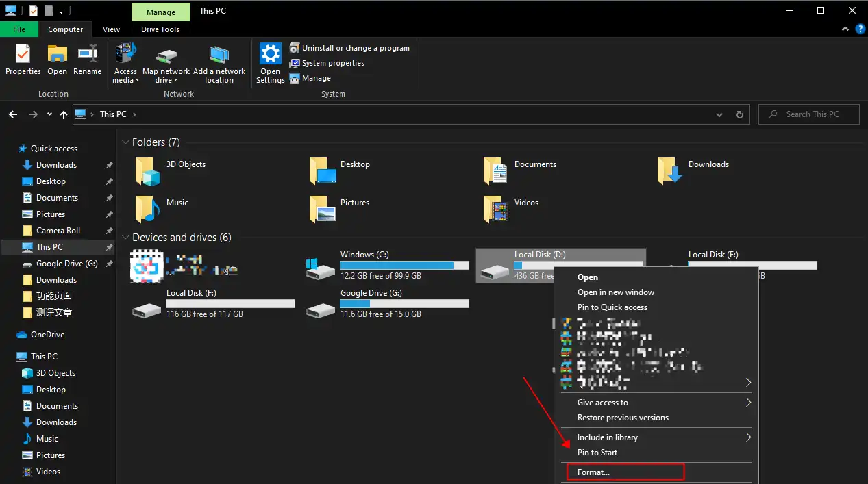Open Customize Quick Access Toolbar dropdown
The image size is (868, 484).
[x=62, y=12]
